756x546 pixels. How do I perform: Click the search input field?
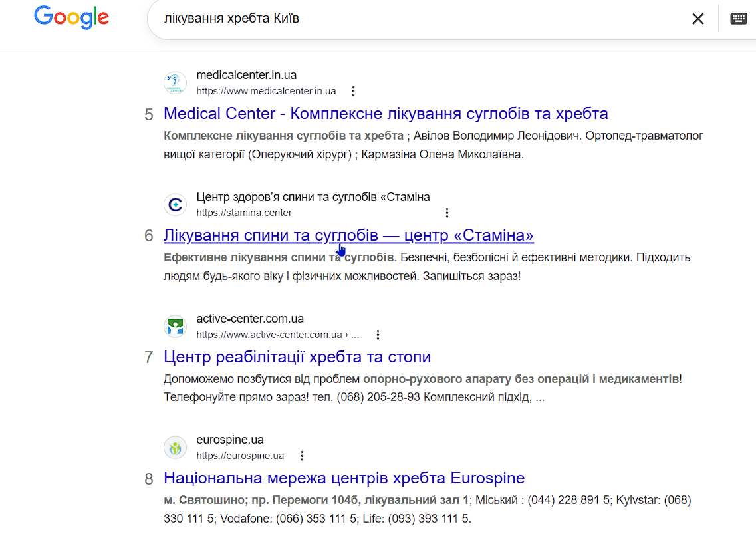pos(412,19)
